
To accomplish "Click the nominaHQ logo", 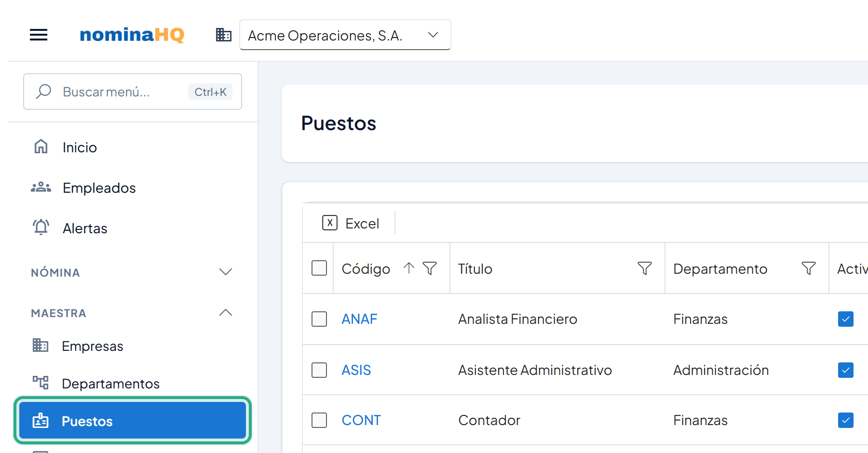I will click(132, 35).
